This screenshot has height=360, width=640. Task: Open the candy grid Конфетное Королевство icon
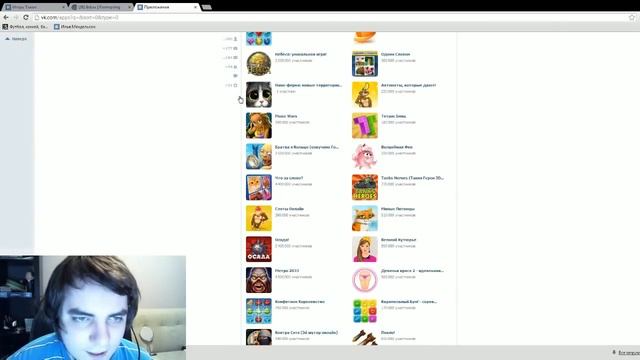tap(259, 311)
